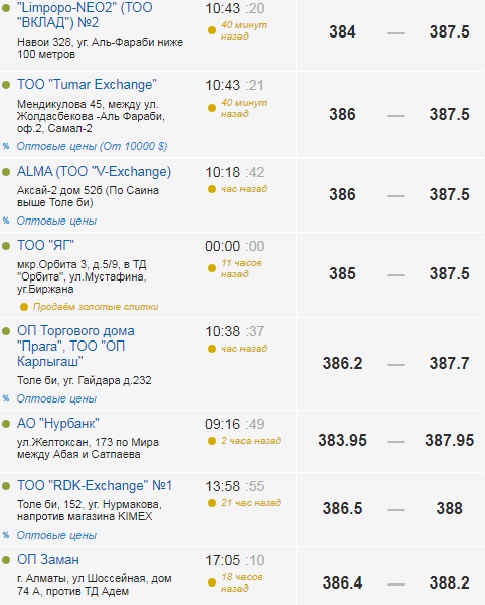
Task: Open ОП Торгового дома "Прага" link
Action: pyautogui.click(x=76, y=346)
